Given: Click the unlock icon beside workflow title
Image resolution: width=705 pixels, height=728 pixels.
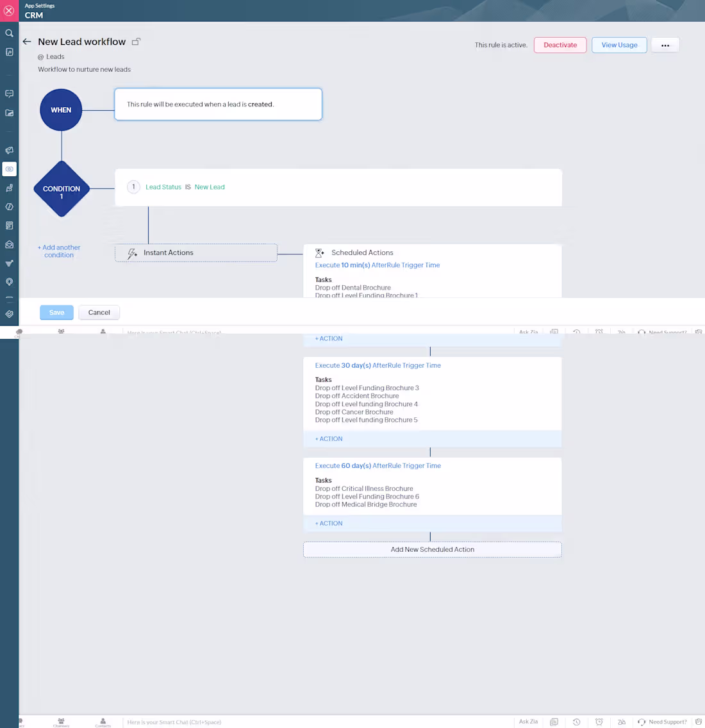Looking at the screenshot, I should (x=136, y=42).
